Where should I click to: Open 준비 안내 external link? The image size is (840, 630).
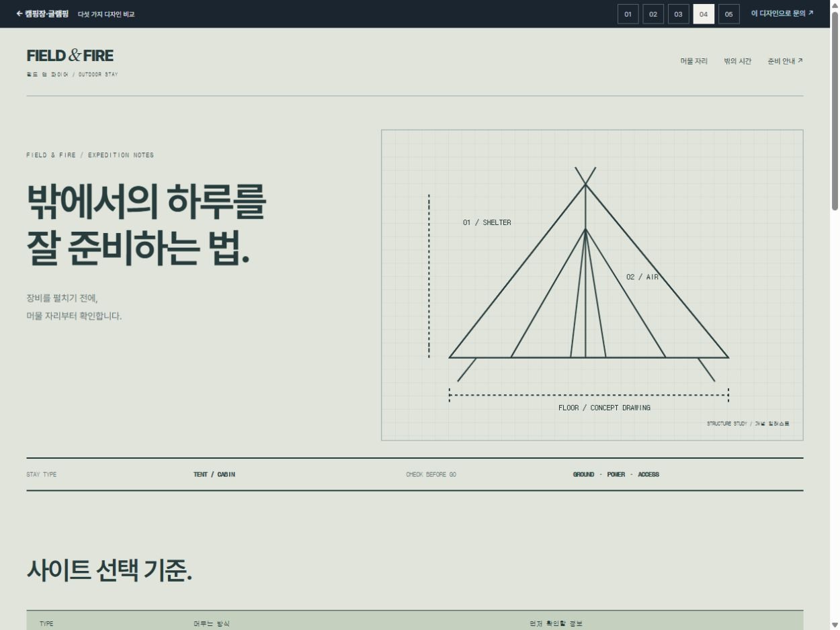coord(785,61)
